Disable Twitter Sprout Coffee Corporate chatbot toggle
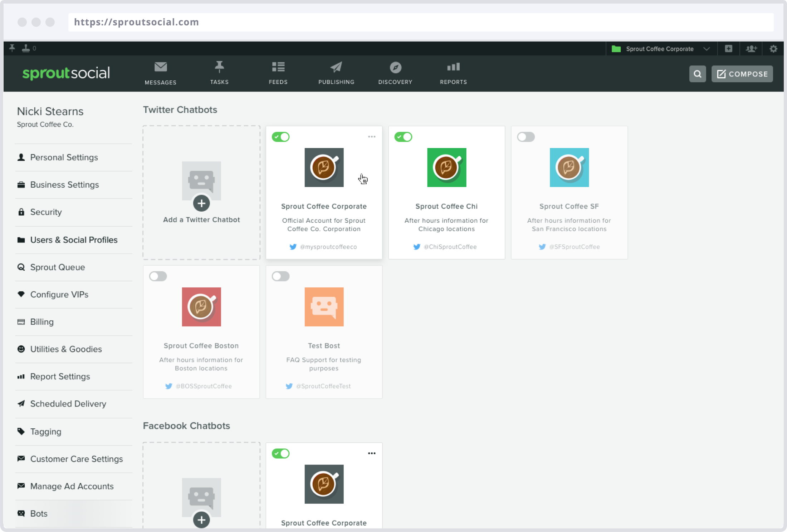787x532 pixels. click(x=280, y=137)
